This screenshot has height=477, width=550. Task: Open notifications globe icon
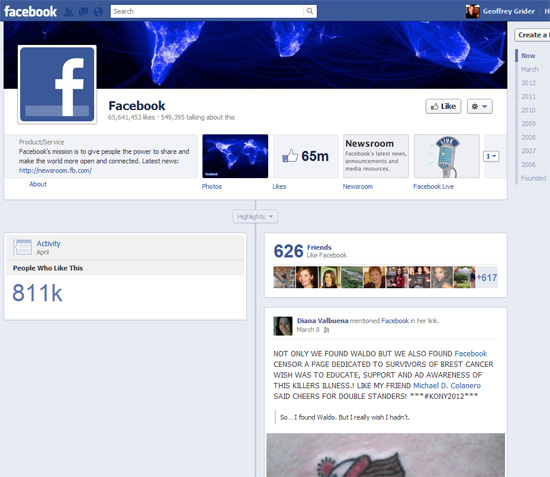(99, 12)
